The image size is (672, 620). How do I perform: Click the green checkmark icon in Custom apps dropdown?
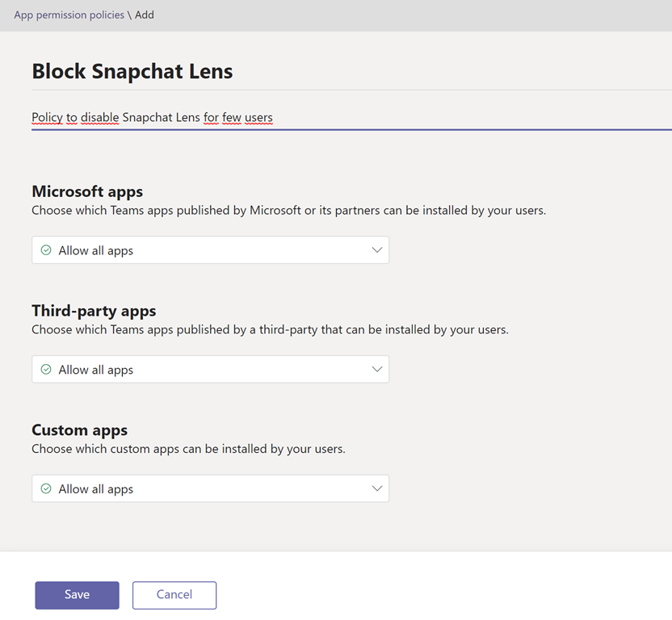click(x=46, y=489)
